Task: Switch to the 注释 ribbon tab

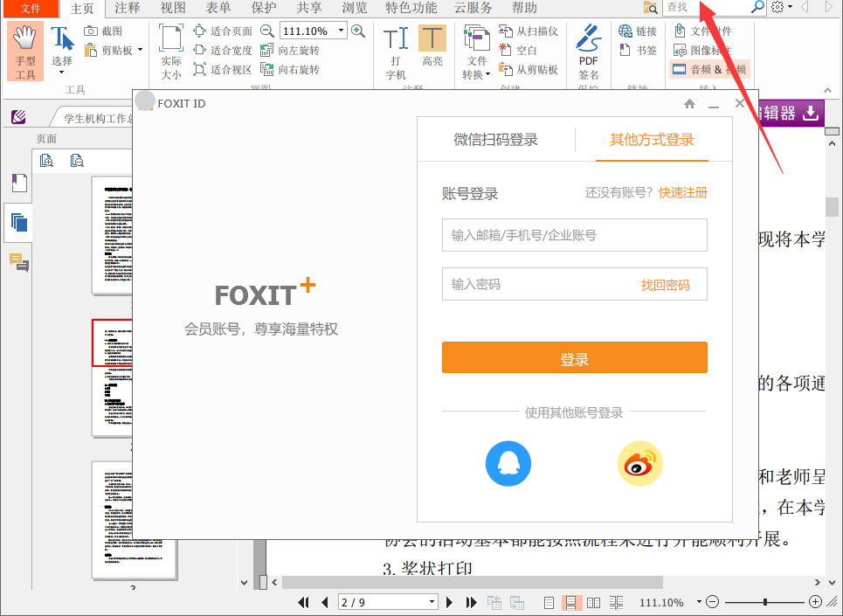Action: point(127,9)
